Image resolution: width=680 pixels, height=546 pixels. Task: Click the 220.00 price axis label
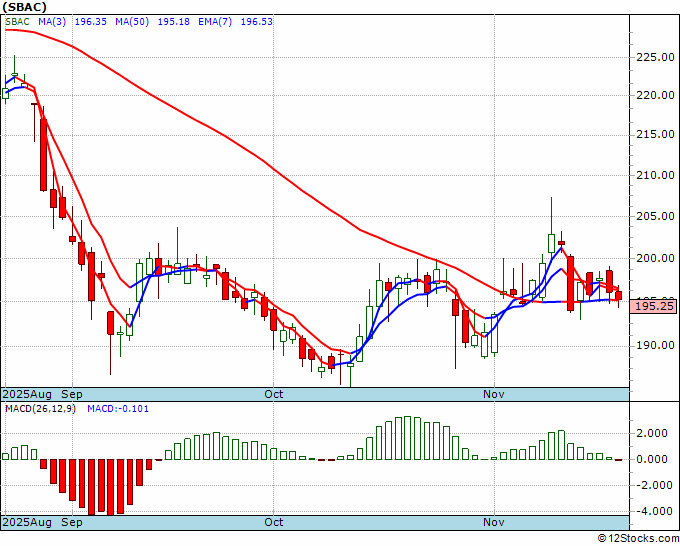pos(655,95)
